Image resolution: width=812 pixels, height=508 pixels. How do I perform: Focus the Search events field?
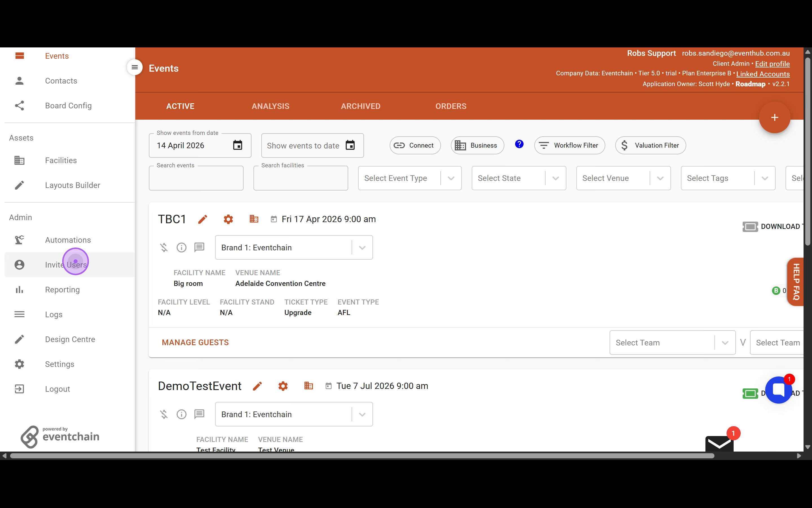196,178
